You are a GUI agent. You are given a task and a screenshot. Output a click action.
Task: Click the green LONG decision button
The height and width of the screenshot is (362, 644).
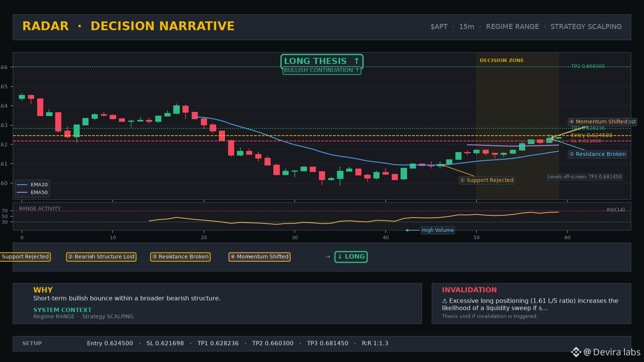351,257
